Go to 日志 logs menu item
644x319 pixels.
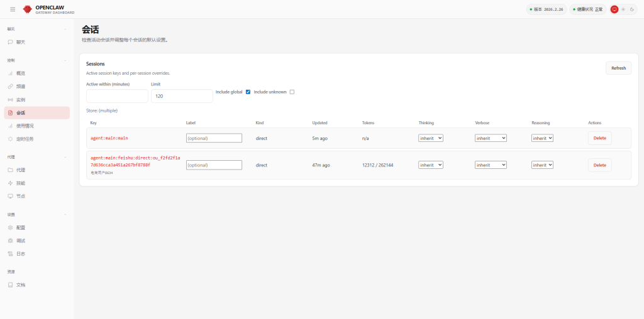21,254
